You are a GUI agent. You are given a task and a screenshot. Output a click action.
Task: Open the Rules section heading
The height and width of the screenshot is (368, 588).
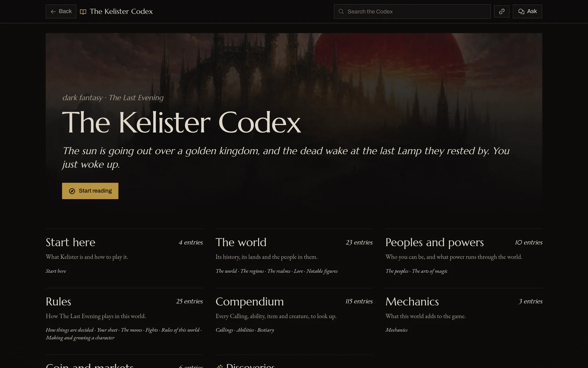click(x=58, y=301)
